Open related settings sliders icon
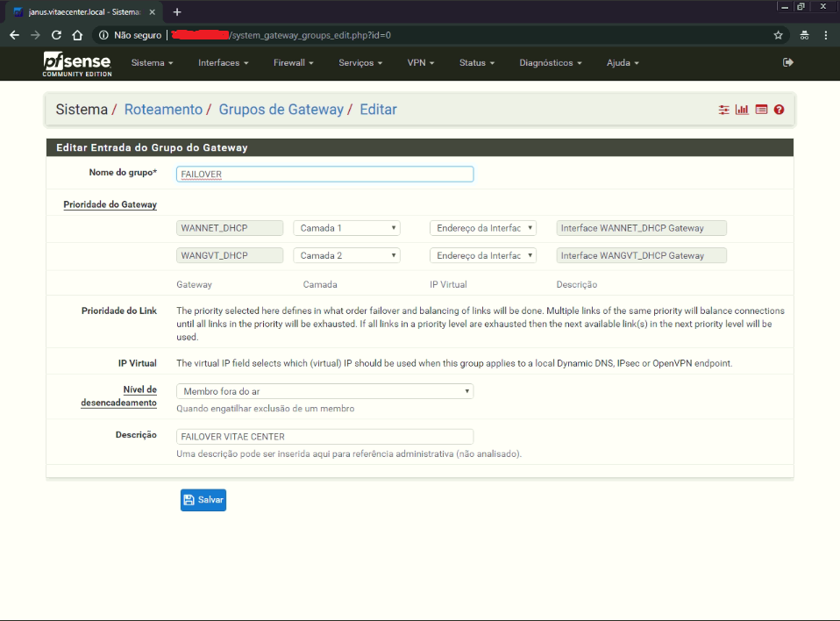 coord(723,110)
